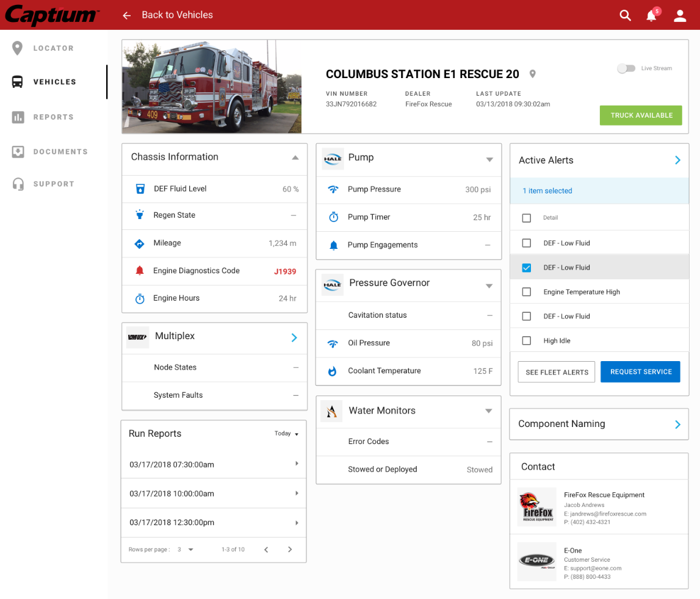
Task: Click the FireFox Rescue Equipment logo
Action: click(536, 507)
